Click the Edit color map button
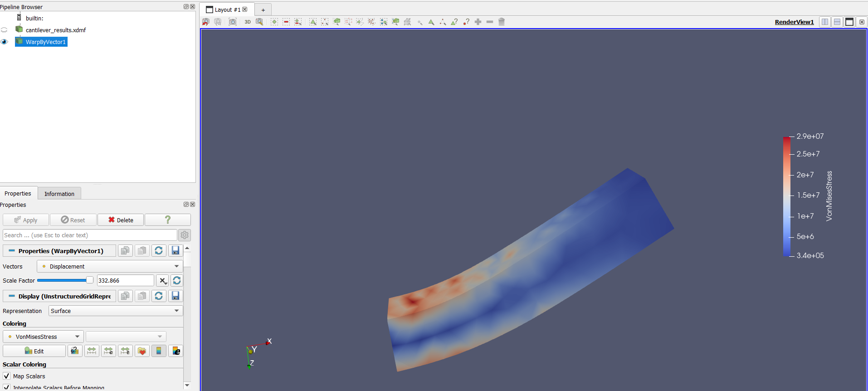The width and height of the screenshot is (868, 391). click(x=34, y=351)
